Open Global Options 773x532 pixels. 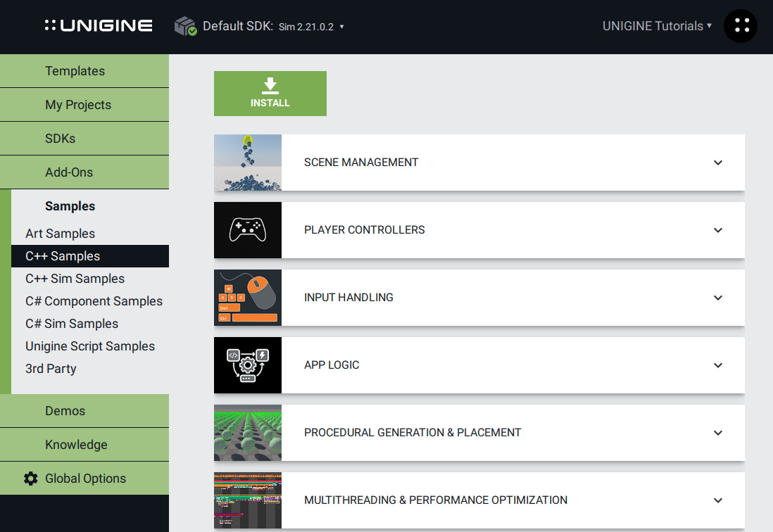pos(84,479)
